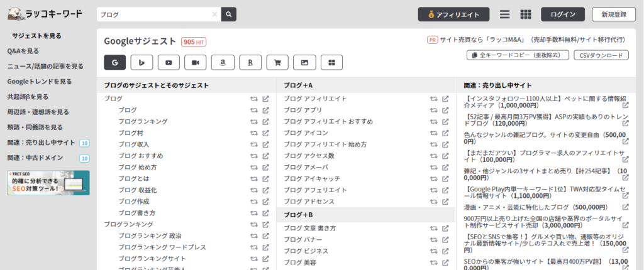Screen dimensions: 644x270
Task: Open external link for ブログ村
Action: pos(266,133)
